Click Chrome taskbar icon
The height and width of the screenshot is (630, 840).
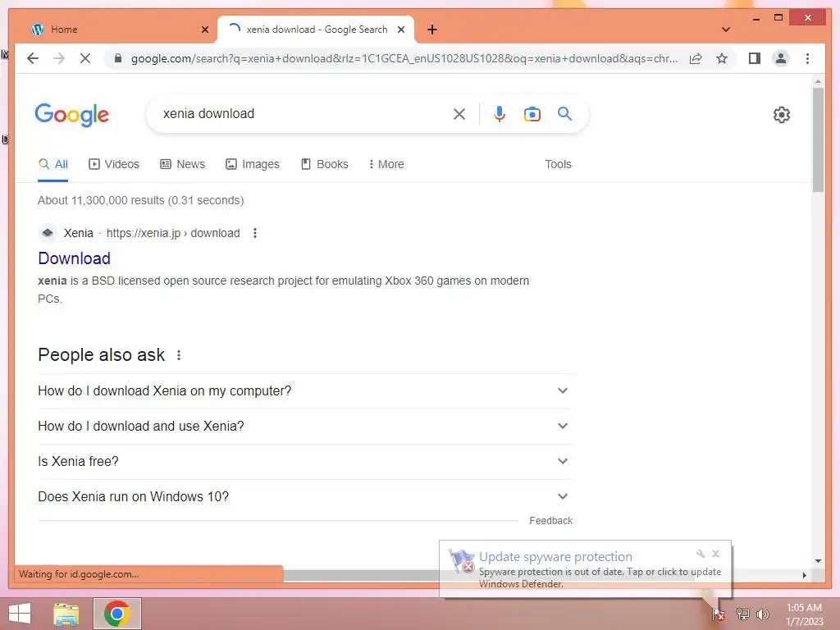[116, 614]
